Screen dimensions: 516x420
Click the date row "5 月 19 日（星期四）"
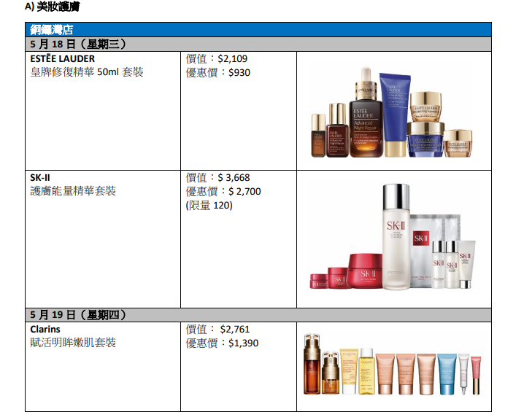(x=258, y=315)
